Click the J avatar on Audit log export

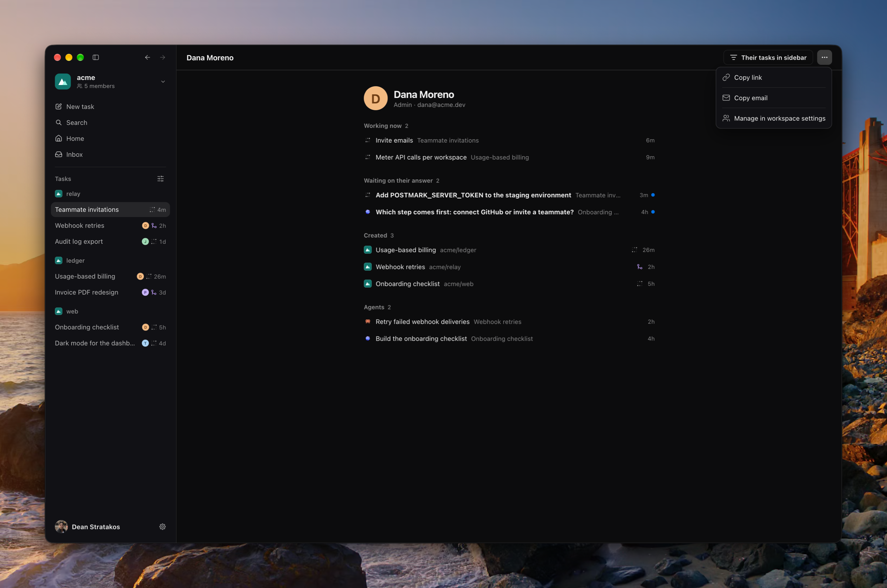click(x=145, y=241)
